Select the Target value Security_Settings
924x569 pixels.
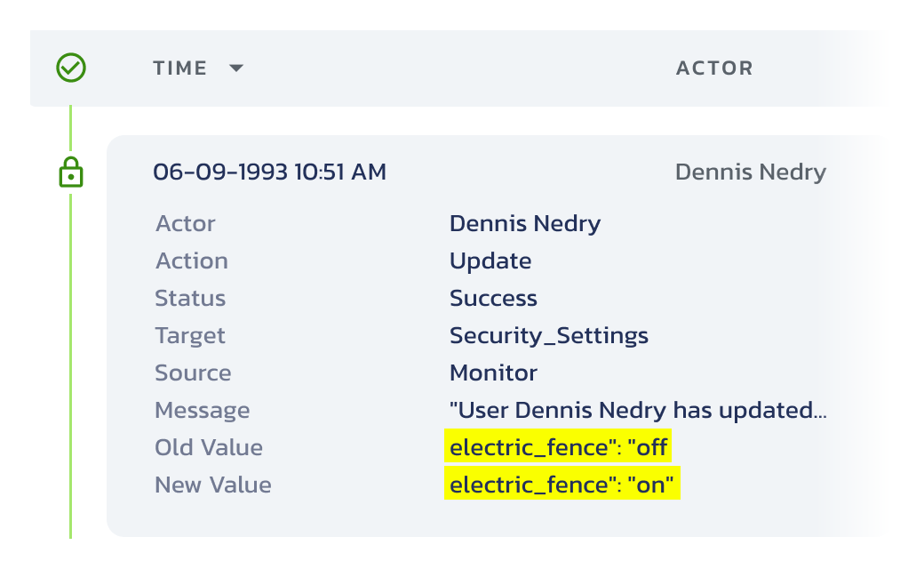pyautogui.click(x=549, y=336)
